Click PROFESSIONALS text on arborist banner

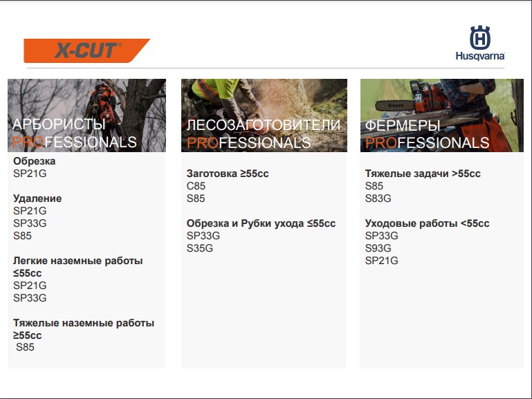(x=75, y=142)
